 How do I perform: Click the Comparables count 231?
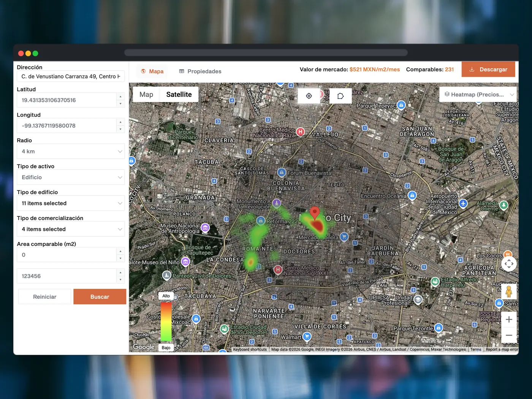point(449,69)
